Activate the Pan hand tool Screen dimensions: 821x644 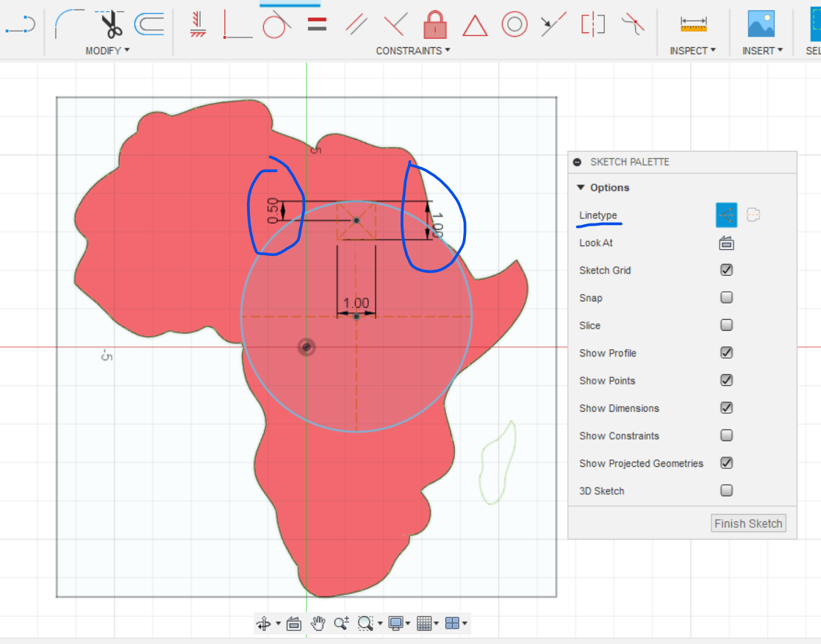[x=318, y=623]
